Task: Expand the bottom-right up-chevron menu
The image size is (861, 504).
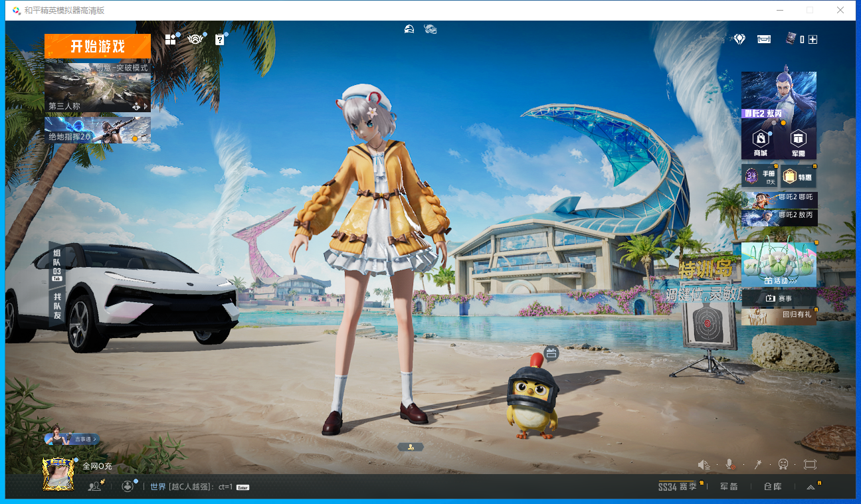Action: click(x=811, y=487)
